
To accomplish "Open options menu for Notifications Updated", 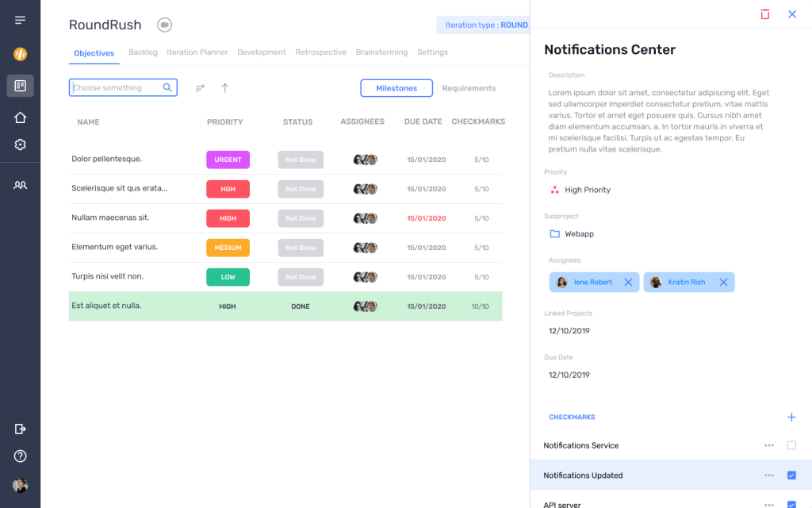I will 768,475.
